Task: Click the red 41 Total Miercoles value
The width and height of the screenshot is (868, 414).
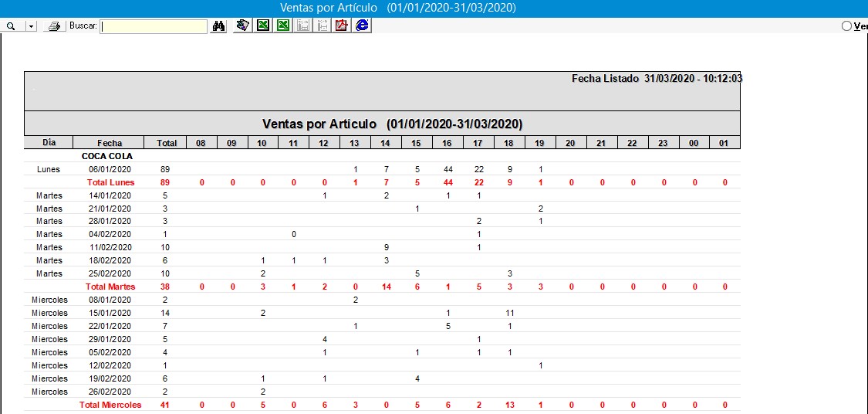Action: pos(164,406)
